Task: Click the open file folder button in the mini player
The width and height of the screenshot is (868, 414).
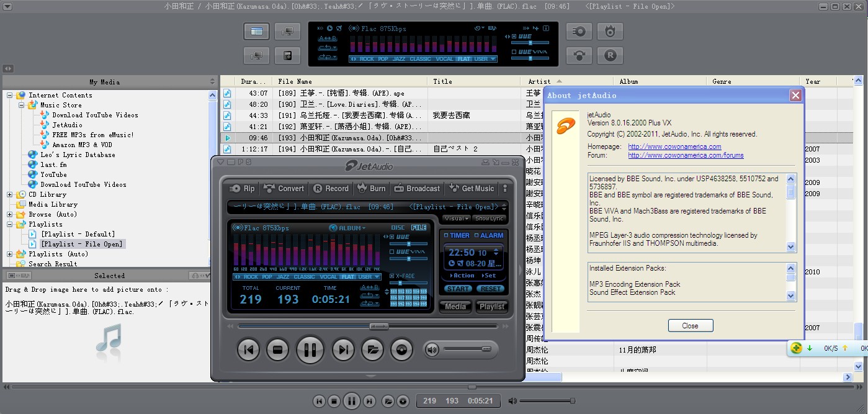Action: pyautogui.click(x=372, y=349)
